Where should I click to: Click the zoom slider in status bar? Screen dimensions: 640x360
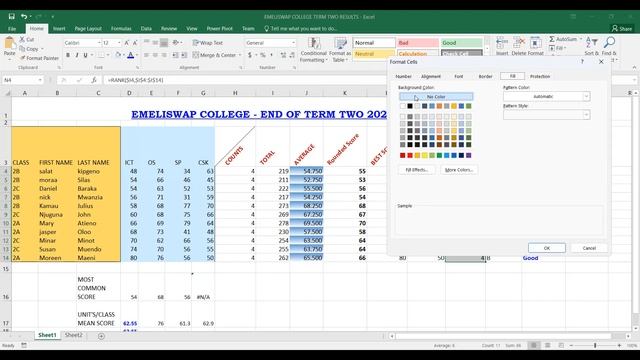pos(595,346)
